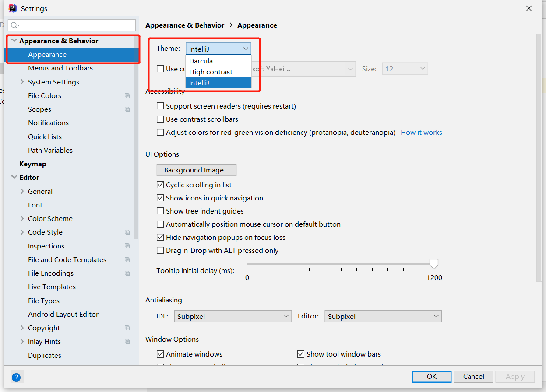Screen dimensions: 546x392
Task: Open Android Layout Editor settings
Action: (63, 315)
